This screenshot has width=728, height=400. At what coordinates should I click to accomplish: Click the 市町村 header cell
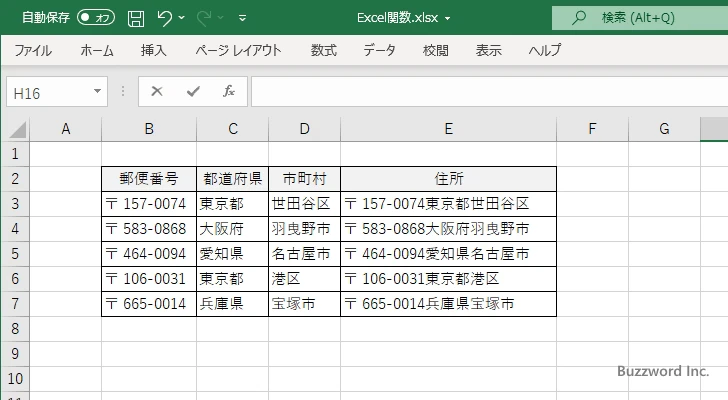tap(305, 179)
